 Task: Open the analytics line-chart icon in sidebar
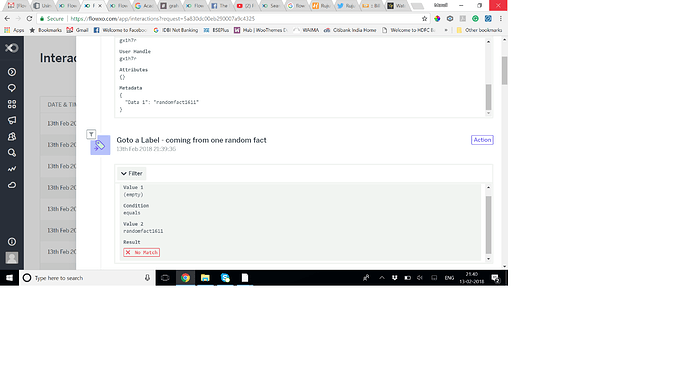point(12,169)
